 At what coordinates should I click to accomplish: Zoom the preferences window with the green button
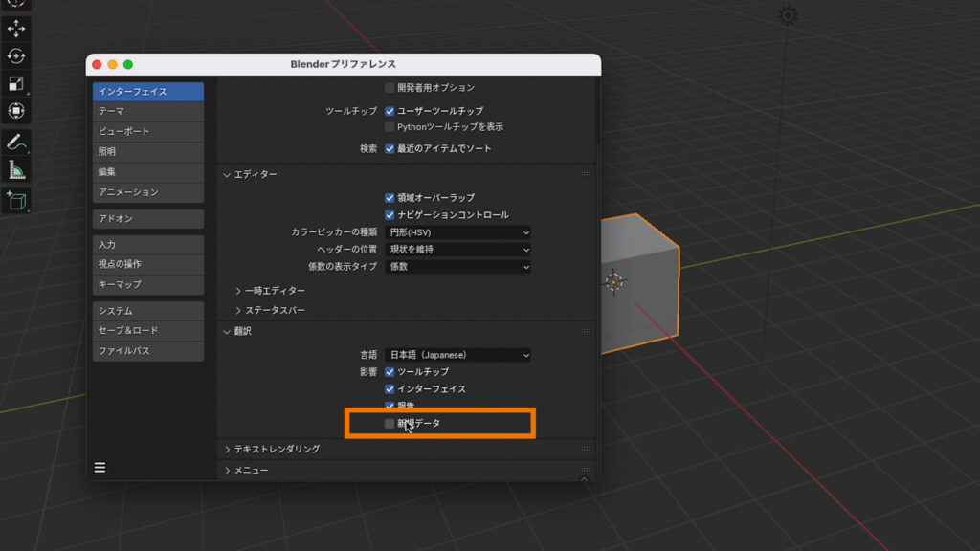128,64
